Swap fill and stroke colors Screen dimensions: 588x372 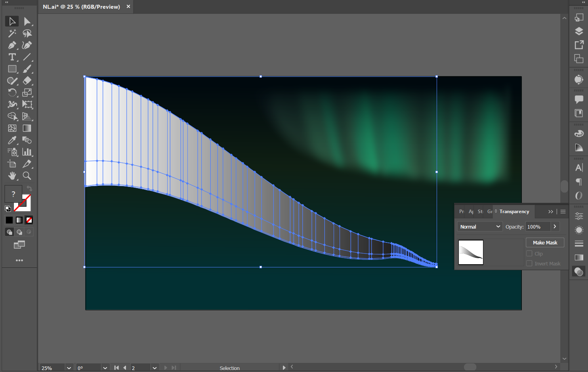click(29, 189)
